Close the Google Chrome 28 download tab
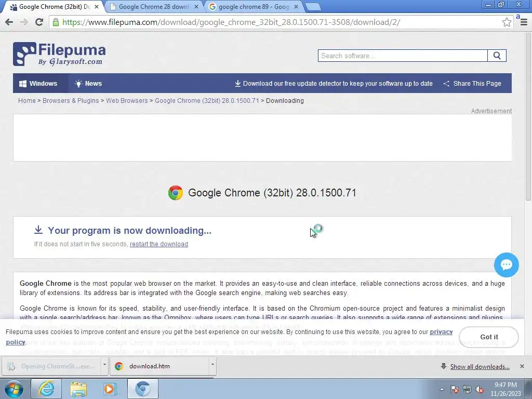The height and width of the screenshot is (399, 532). click(196, 7)
